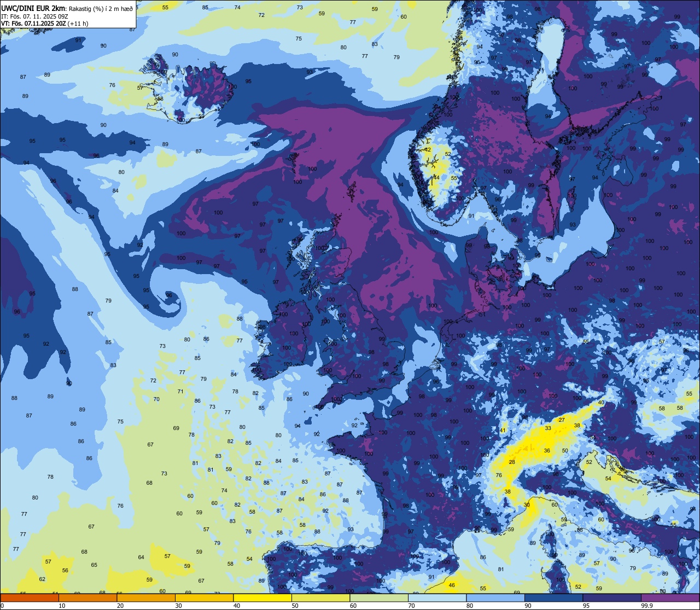The image size is (700, 610).
Task: Click the 70–80 pale blue legend swatch
Action: (x=437, y=597)
